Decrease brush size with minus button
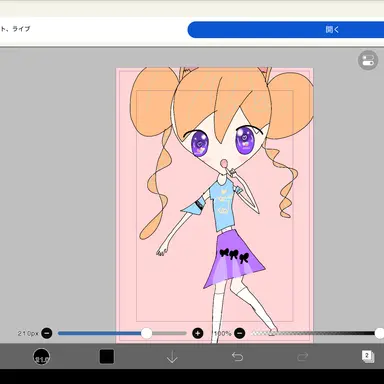 (x=47, y=333)
